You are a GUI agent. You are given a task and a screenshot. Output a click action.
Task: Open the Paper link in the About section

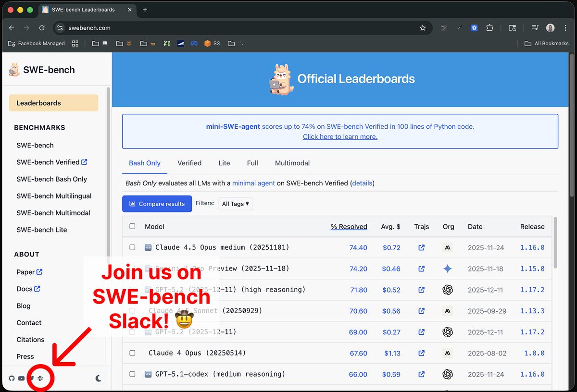[29, 272]
